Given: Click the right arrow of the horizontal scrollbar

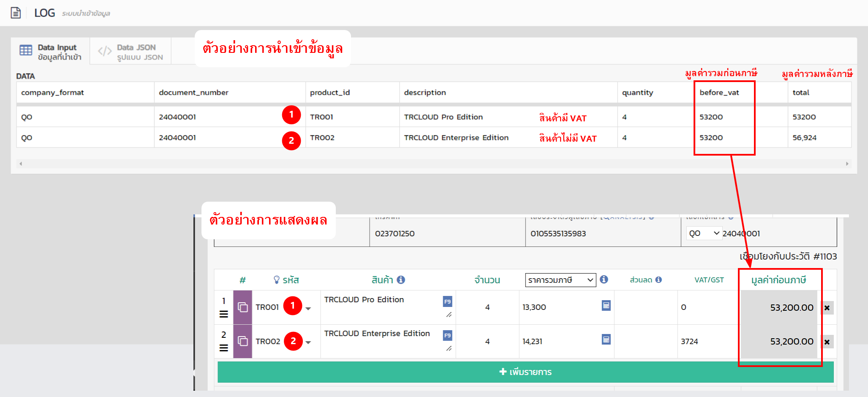Looking at the screenshot, I should [847, 164].
